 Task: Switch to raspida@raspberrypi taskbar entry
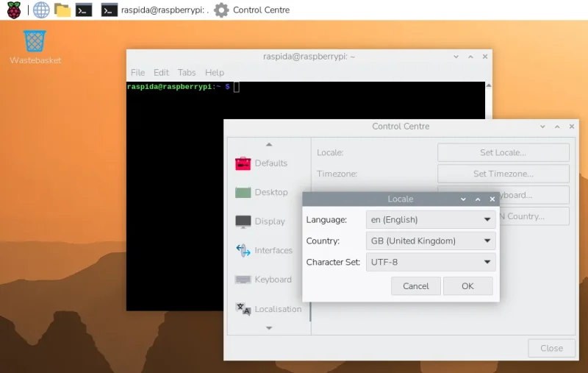point(154,10)
